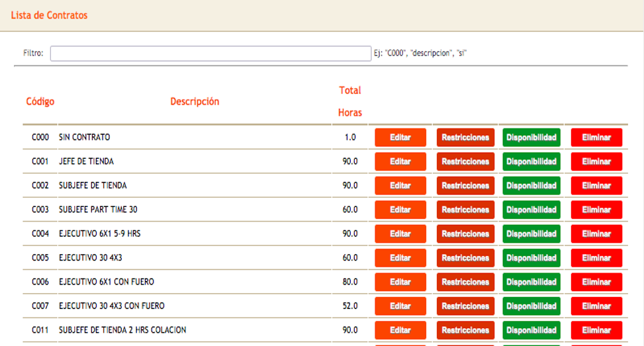The height and width of the screenshot is (346, 644).
Task: Show Disponibilidad for EJECUTIVO 6X1 CON FUERO
Action: click(531, 282)
